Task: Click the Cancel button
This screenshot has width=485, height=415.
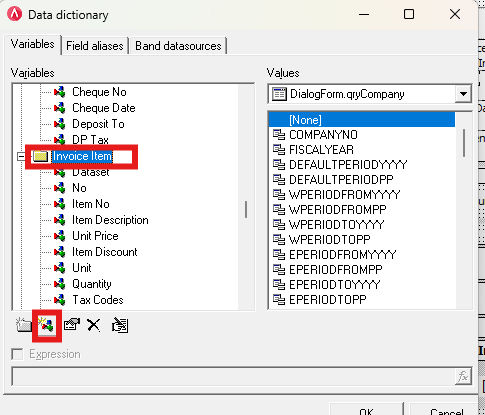Action: click(447, 410)
